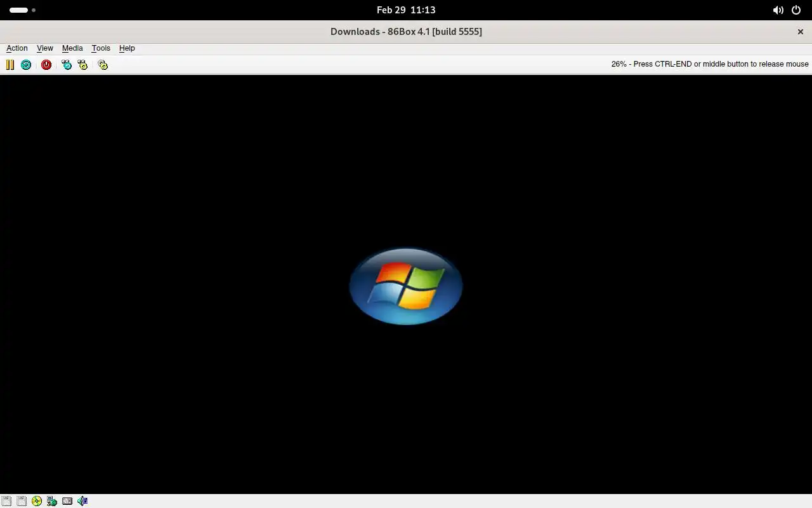The width and height of the screenshot is (812, 508).
Task: Click the sound speaker status icon
Action: (x=82, y=501)
